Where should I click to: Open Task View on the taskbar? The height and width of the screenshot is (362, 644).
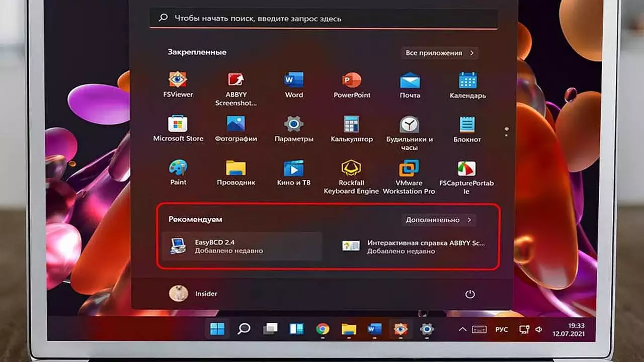270,329
